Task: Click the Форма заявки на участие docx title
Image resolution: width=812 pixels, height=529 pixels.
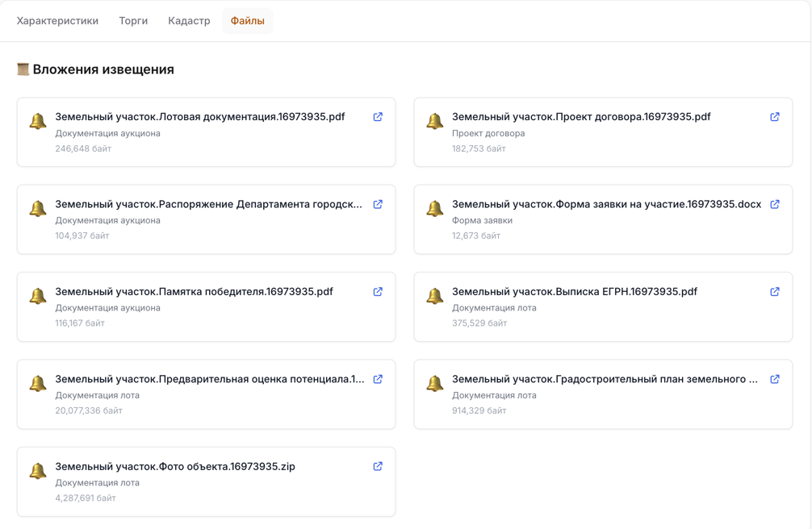Action: coord(606,205)
